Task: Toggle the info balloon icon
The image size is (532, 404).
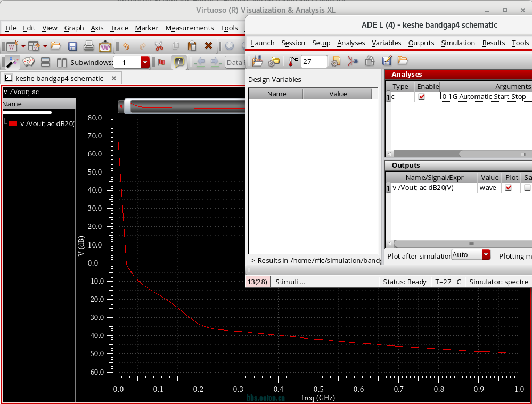Action: tap(179, 62)
